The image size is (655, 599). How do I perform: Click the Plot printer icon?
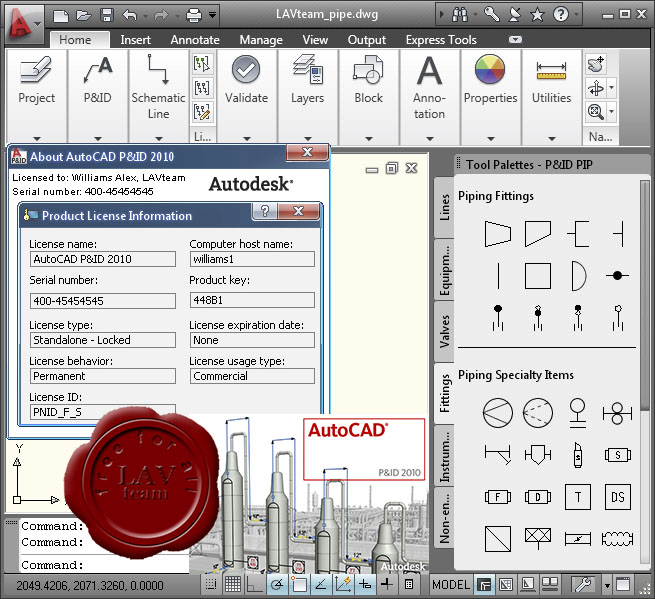point(194,15)
